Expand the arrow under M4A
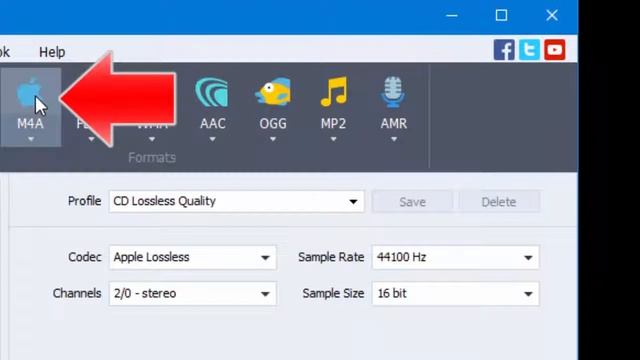The image size is (640, 360). pos(31,140)
